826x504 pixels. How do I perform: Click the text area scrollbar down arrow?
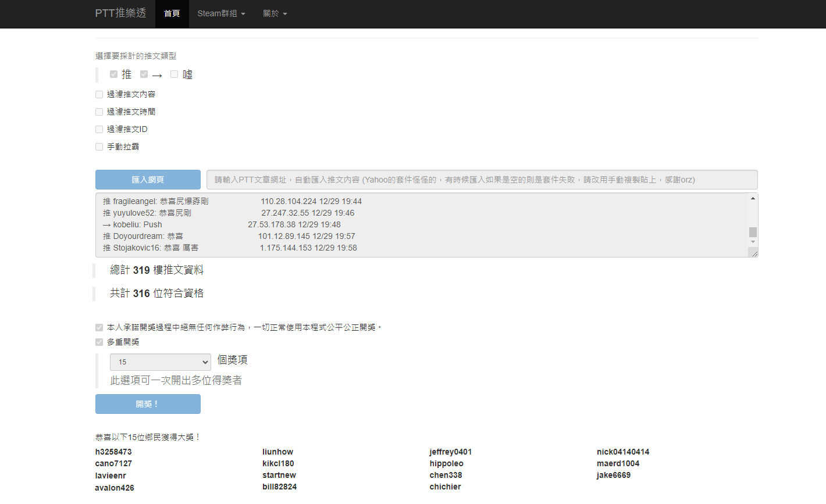(753, 242)
